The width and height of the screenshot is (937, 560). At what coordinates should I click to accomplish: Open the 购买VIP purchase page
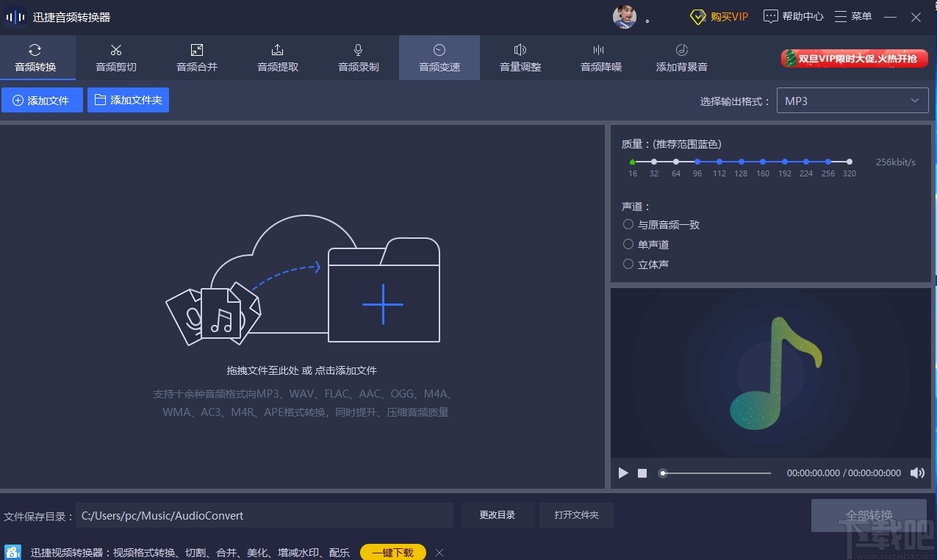click(x=719, y=15)
